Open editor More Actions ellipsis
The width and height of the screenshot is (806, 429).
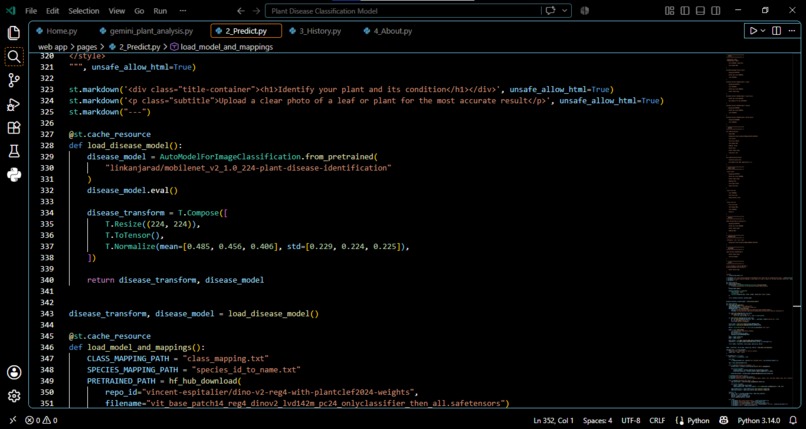point(792,31)
